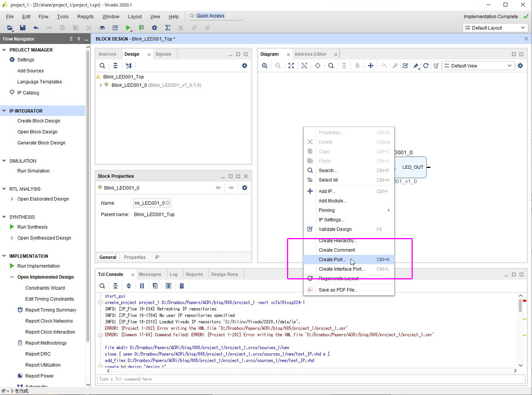Screen dimensions: 532x395
Task: Open Design panel settings gear
Action: click(x=245, y=66)
